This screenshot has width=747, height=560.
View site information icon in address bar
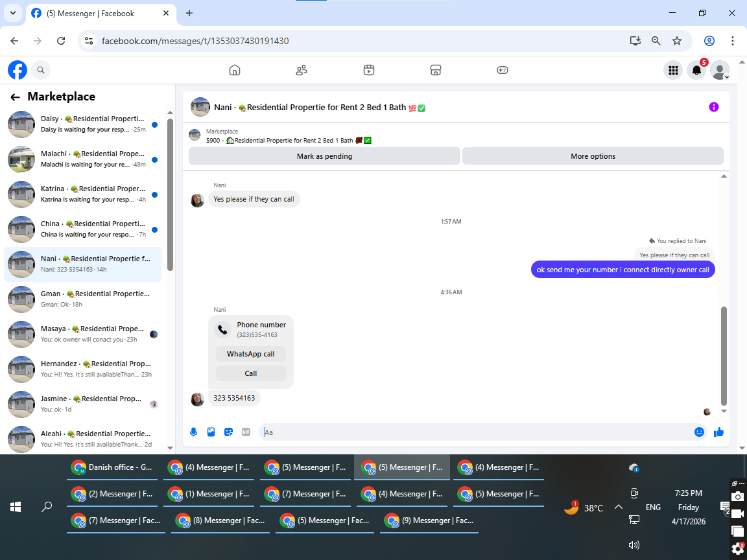tap(89, 41)
